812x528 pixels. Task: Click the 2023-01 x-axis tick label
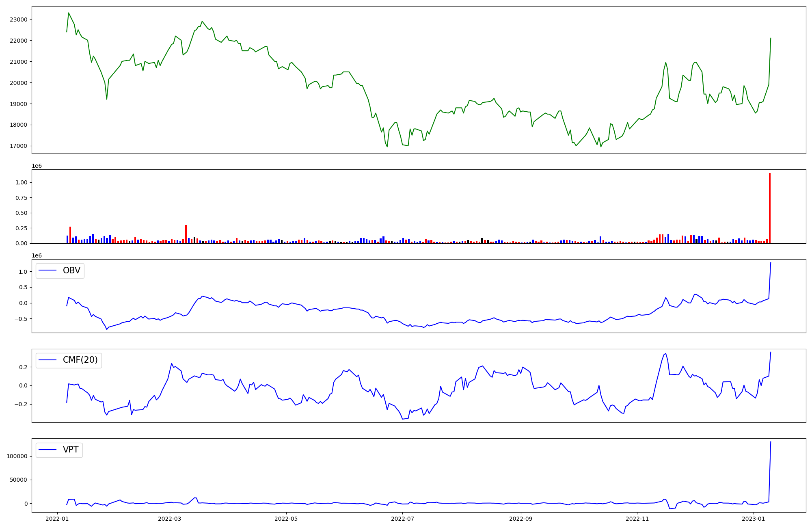753,519
